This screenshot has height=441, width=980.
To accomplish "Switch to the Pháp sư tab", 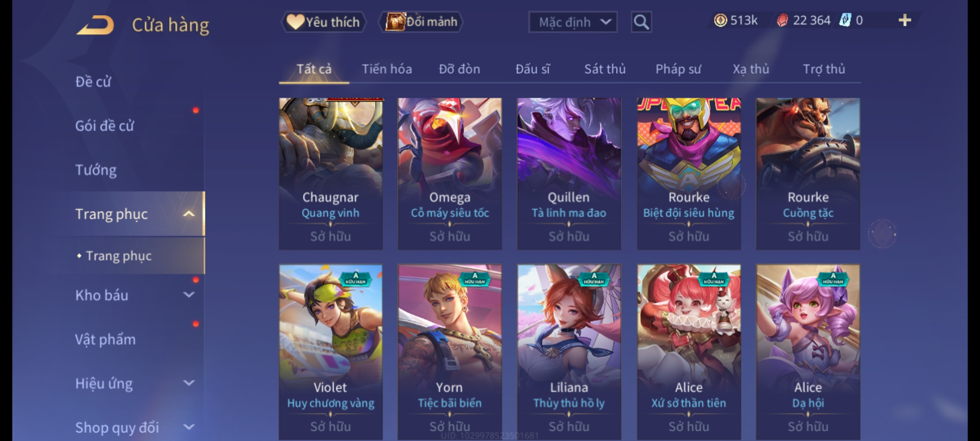I will tap(678, 69).
